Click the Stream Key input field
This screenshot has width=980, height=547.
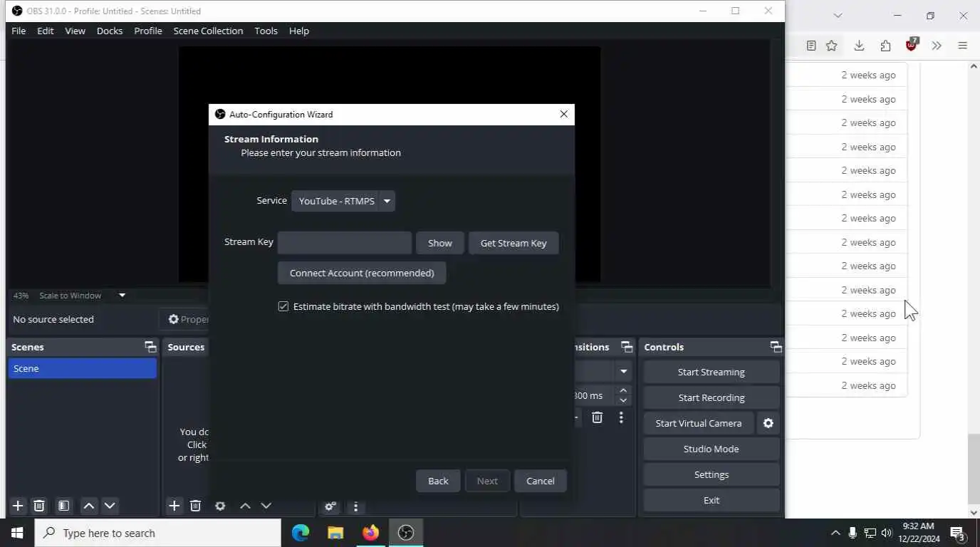[345, 243]
